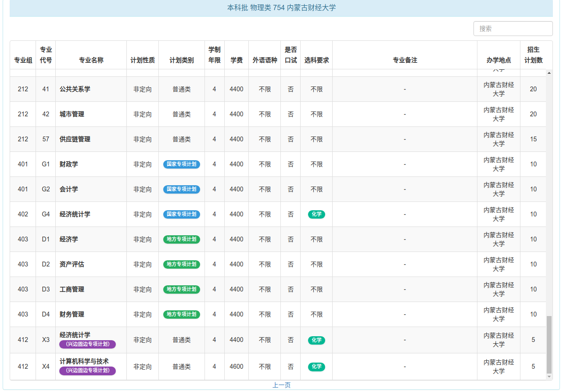Select the 工商管理 major name
The image size is (563, 392).
[72, 289]
